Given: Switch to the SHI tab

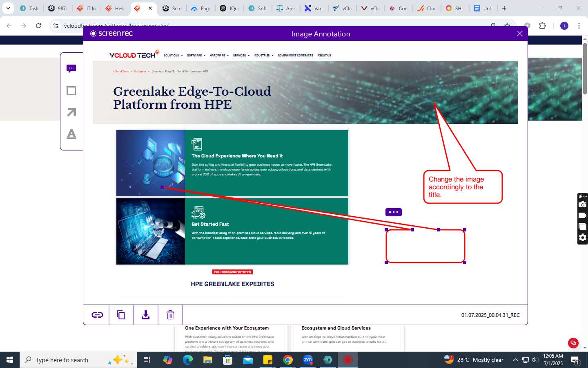Looking at the screenshot, I should (x=454, y=8).
